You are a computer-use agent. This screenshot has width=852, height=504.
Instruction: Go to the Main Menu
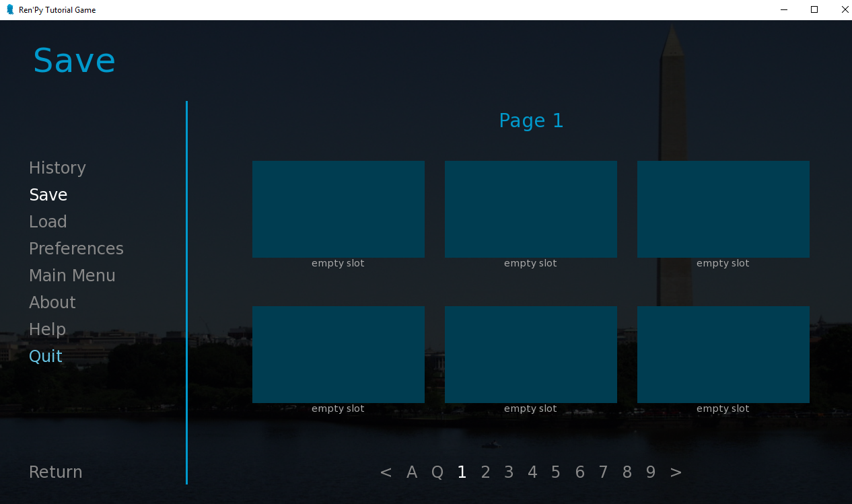point(72,275)
